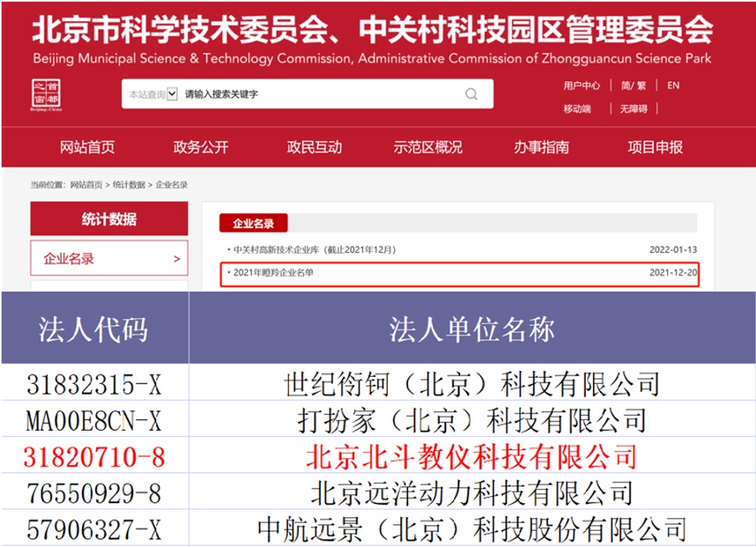The height and width of the screenshot is (547, 756).
Task: Select code cell 31832315-X
Action: click(x=94, y=385)
